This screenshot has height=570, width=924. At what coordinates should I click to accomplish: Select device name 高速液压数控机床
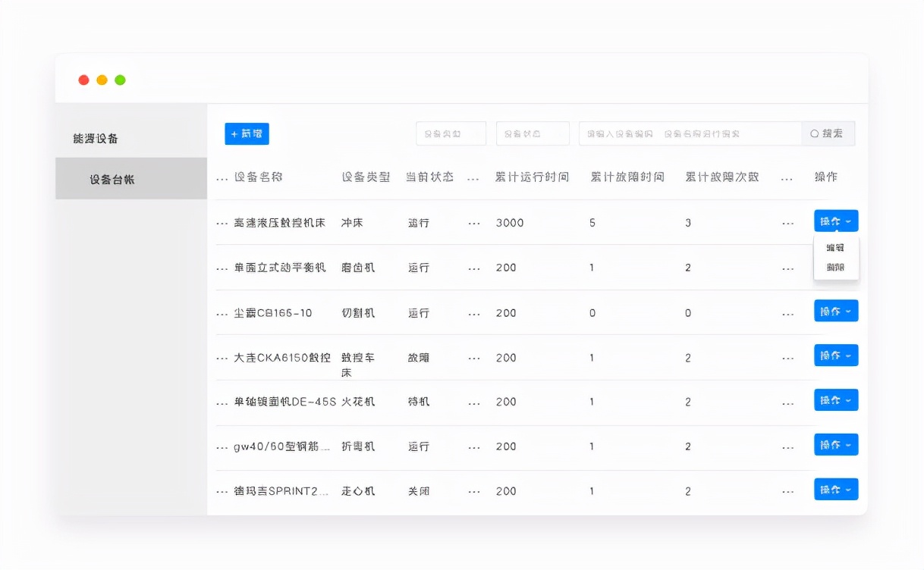click(x=280, y=223)
